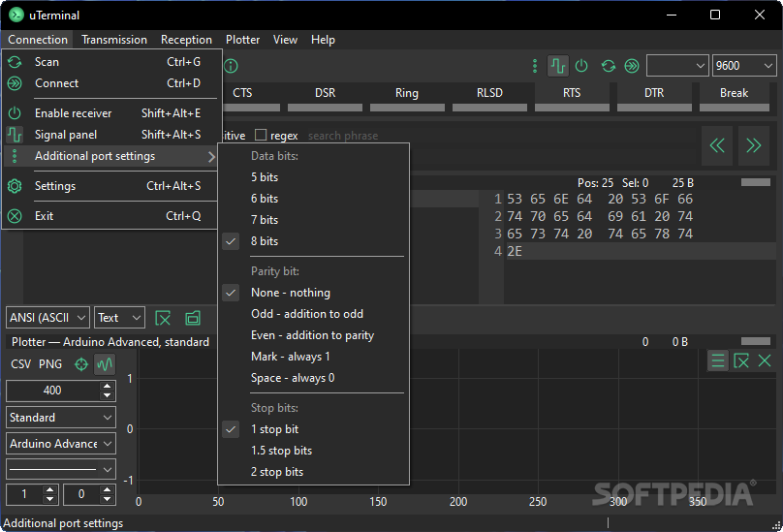
Task: Open the Help menu
Action: point(323,40)
